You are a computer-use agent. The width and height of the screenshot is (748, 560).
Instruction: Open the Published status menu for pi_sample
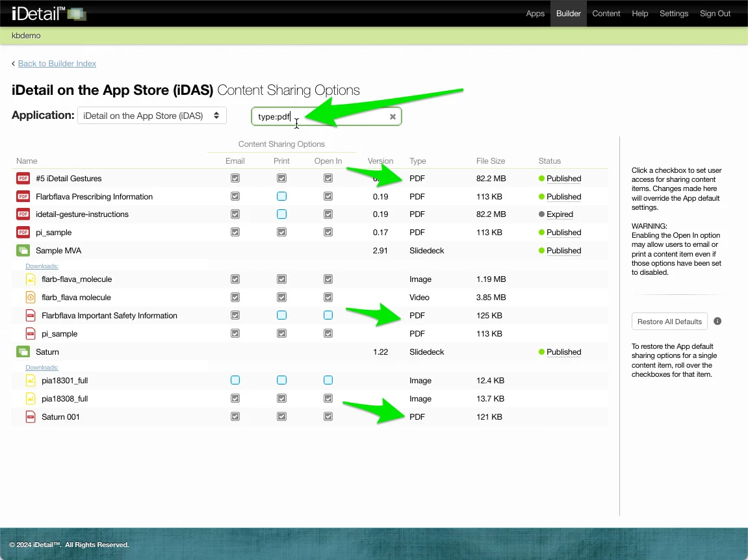tap(563, 233)
